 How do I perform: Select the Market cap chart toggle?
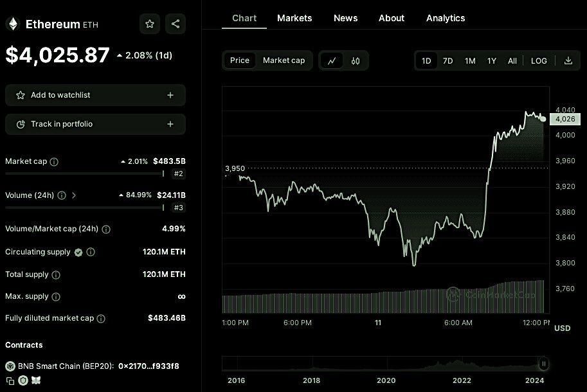[284, 60]
